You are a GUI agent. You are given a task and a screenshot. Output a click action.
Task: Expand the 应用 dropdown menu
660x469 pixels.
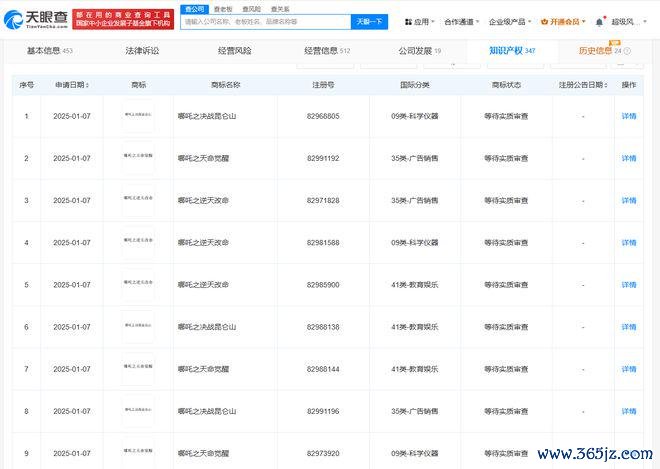tap(419, 22)
